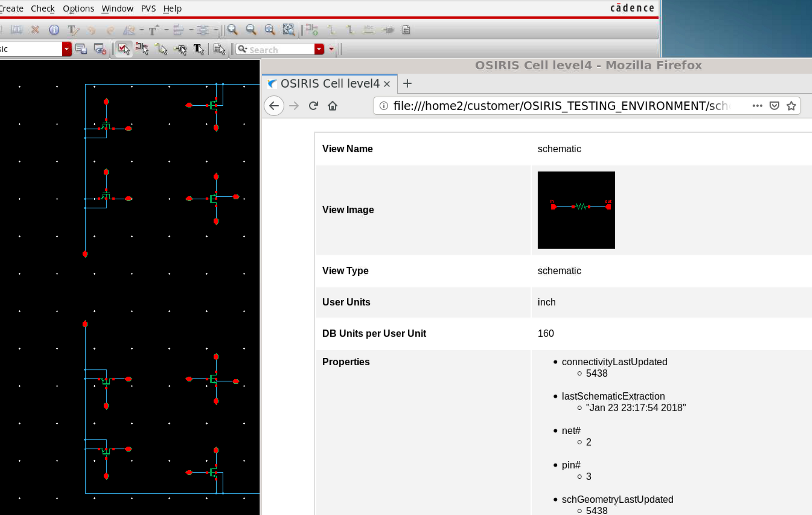Open a new Firefox tab
Viewport: 812px width, 515px height.
point(407,83)
